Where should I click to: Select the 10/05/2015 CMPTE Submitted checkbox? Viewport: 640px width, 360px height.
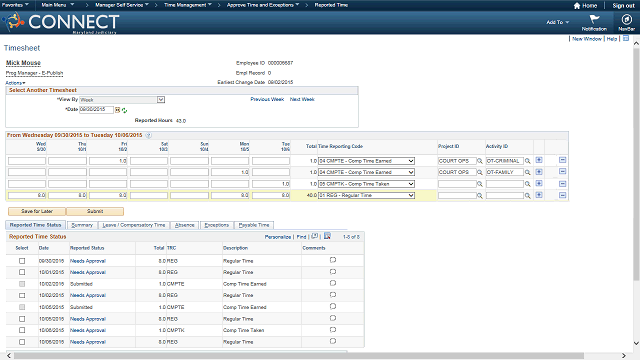(22, 307)
